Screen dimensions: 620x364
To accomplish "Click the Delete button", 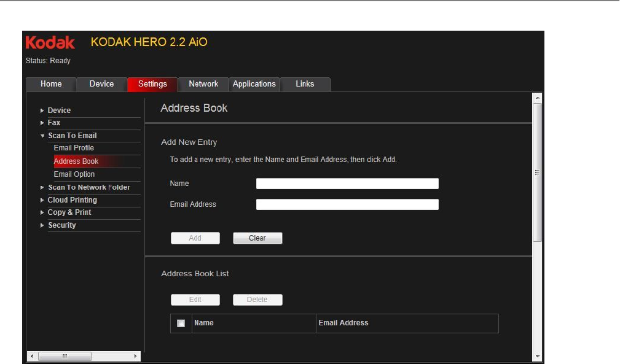I will 257,300.
